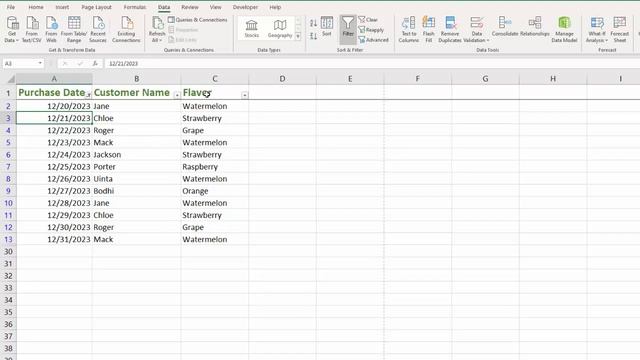Select column D header
This screenshot has height=360, width=640.
pyautogui.click(x=282, y=79)
